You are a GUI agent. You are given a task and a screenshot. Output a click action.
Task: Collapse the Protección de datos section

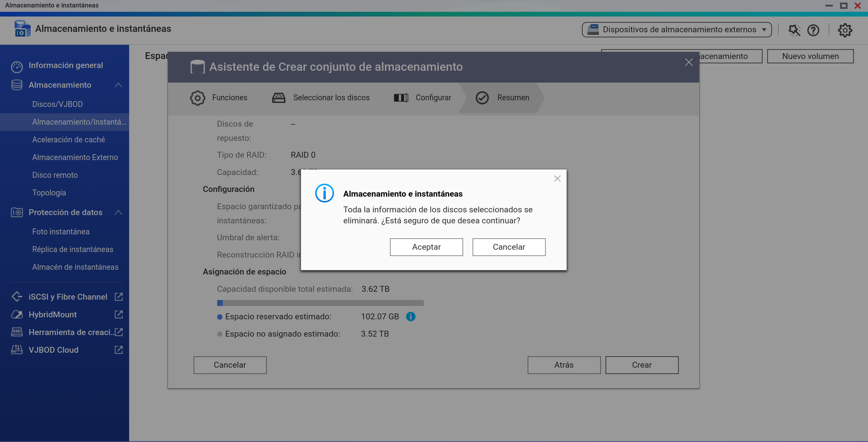(x=118, y=212)
